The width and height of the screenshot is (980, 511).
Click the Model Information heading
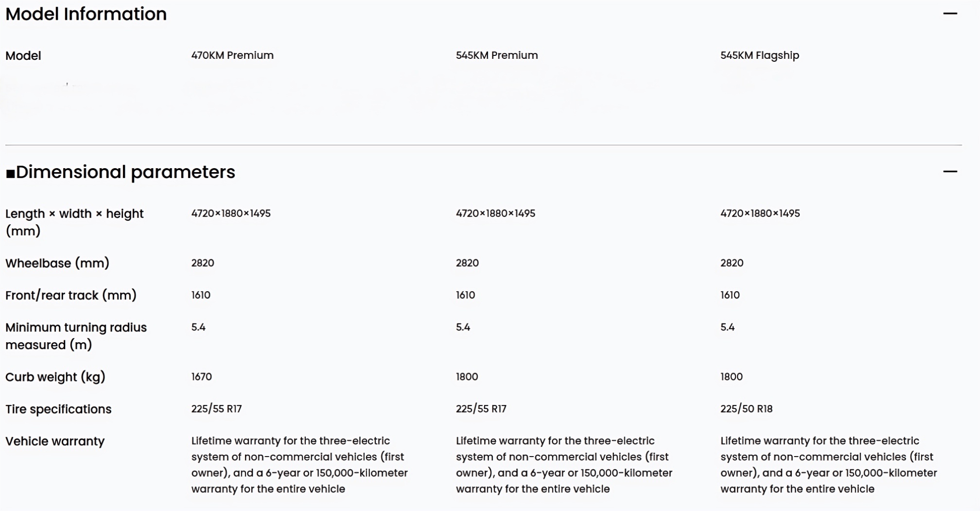(86, 14)
